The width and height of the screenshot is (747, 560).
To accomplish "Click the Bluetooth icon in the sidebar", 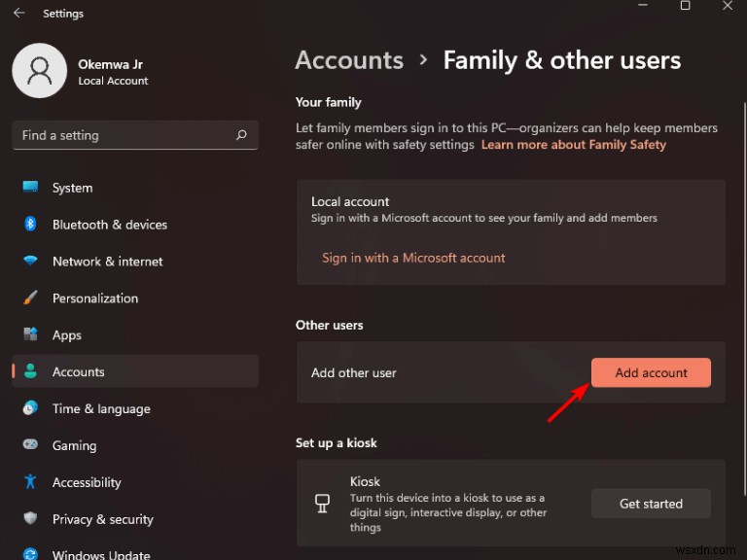I will click(30, 224).
